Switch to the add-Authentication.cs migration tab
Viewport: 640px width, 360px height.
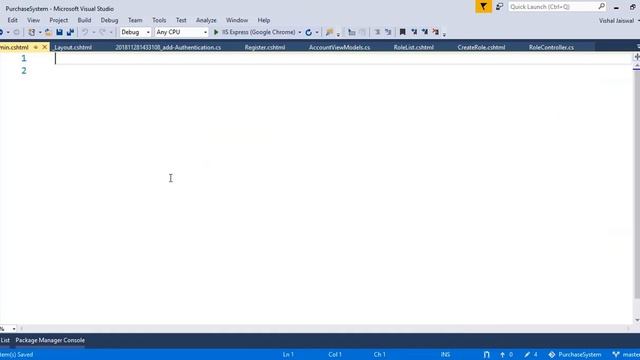[168, 47]
